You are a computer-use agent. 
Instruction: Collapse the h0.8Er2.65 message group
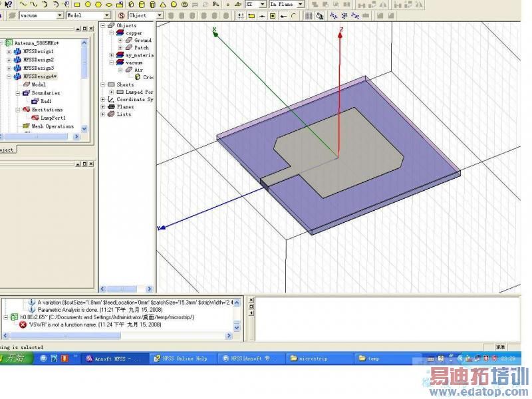click(6, 317)
